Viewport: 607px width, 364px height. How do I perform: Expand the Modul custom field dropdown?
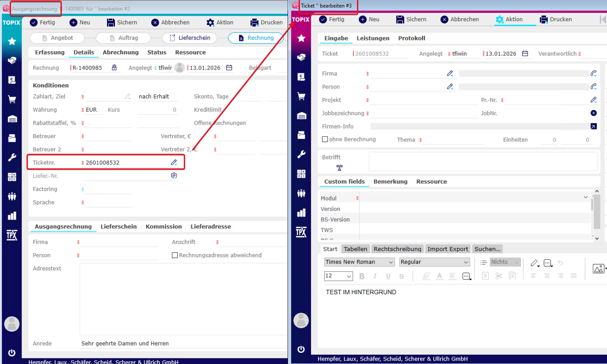586,197
